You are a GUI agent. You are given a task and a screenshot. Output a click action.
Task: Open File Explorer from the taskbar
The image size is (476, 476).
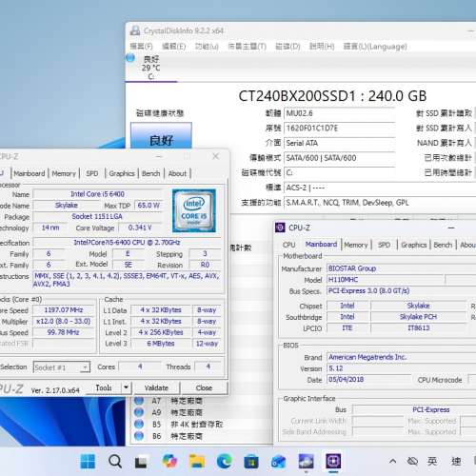pos(197,461)
